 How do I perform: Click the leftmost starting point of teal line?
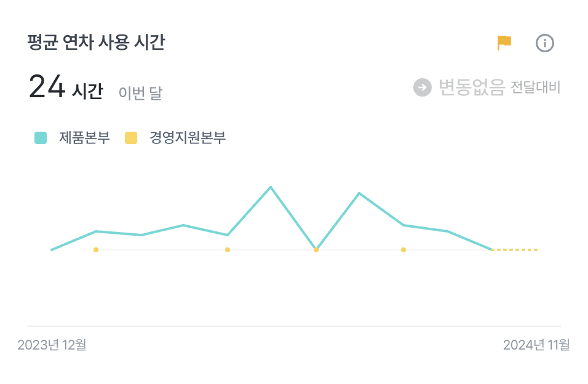[52, 249]
